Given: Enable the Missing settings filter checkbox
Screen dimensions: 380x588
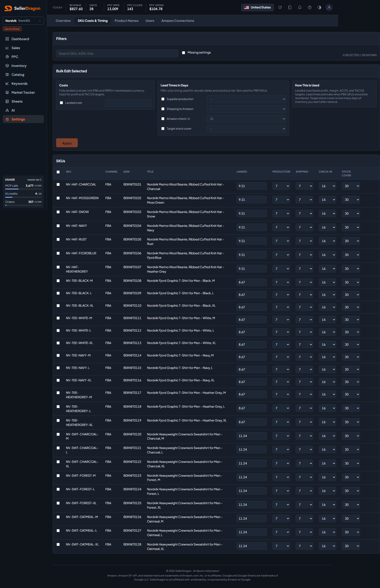Looking at the screenshot, I should pos(183,53).
